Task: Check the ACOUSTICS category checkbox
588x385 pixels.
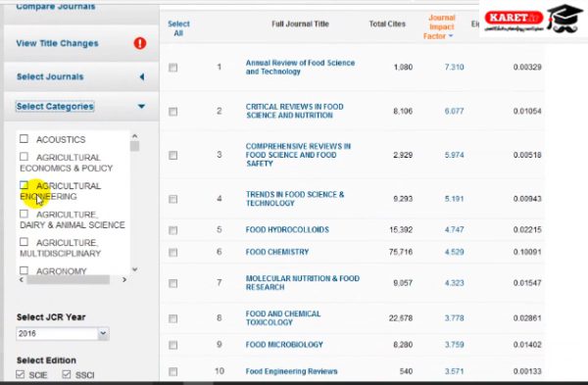Action: [x=24, y=139]
